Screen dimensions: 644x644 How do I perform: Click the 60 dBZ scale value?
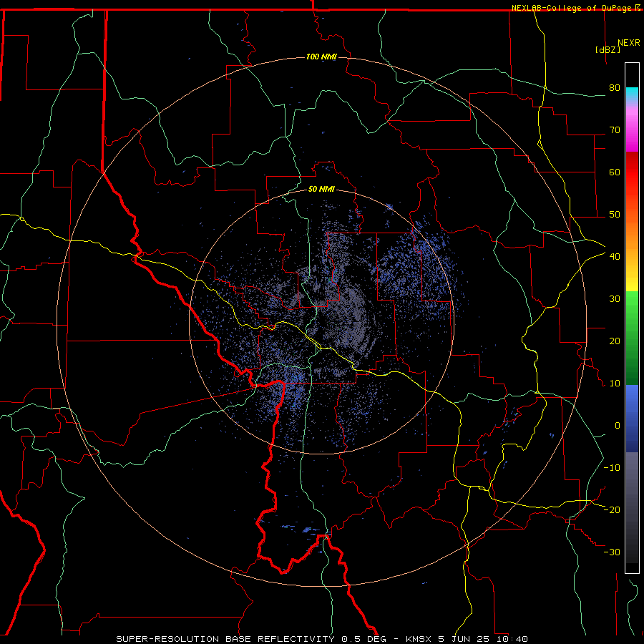pos(615,172)
